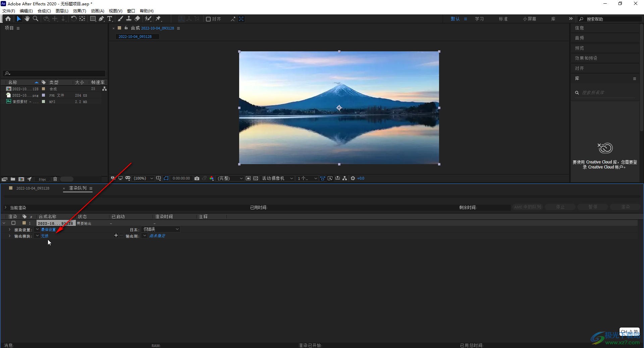Click the snapshot camera icon in viewer

197,179
